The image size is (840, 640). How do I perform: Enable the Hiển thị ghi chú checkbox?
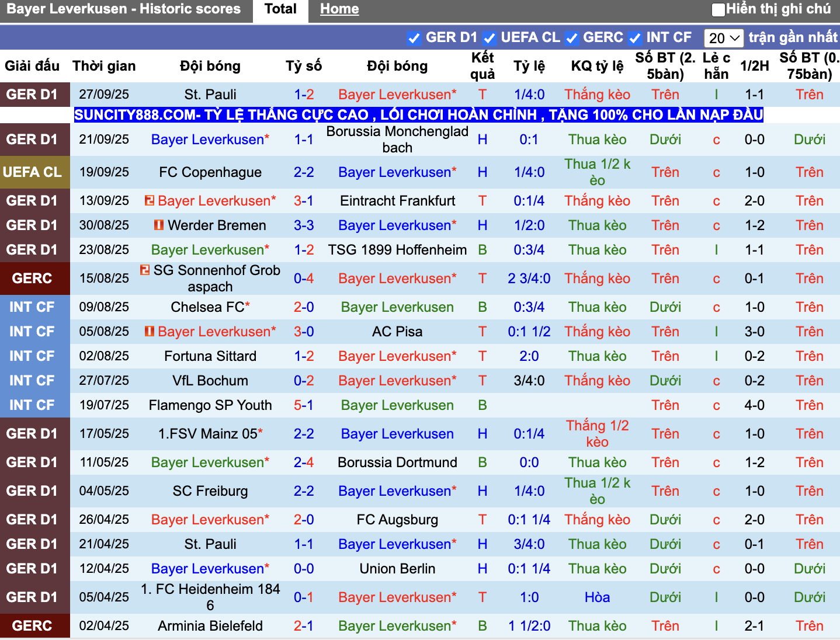(718, 9)
